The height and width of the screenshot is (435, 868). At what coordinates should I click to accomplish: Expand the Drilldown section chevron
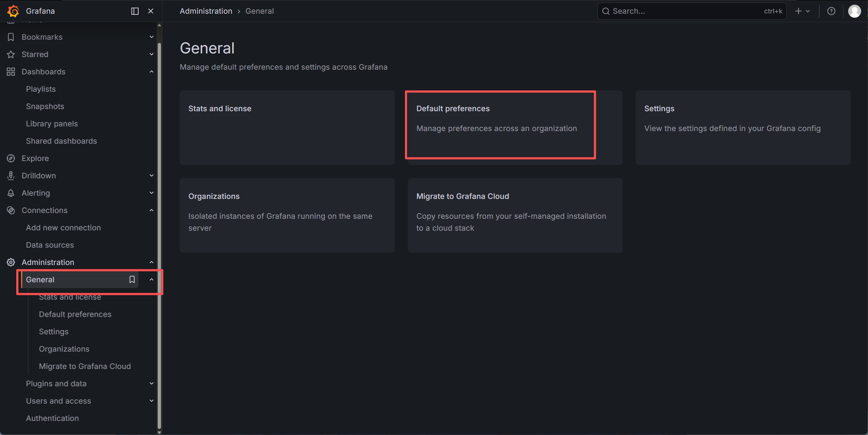tap(152, 176)
